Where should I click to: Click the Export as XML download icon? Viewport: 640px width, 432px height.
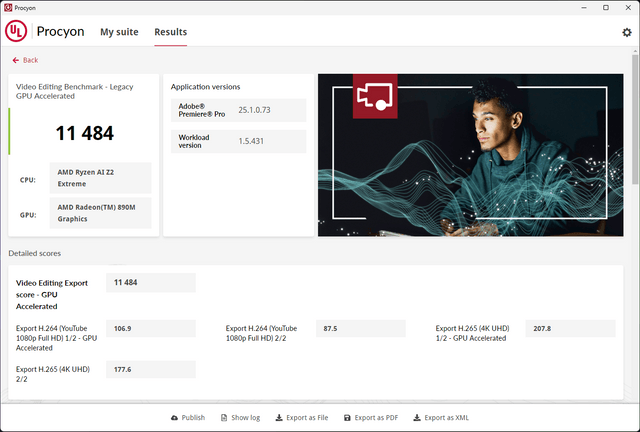417,418
